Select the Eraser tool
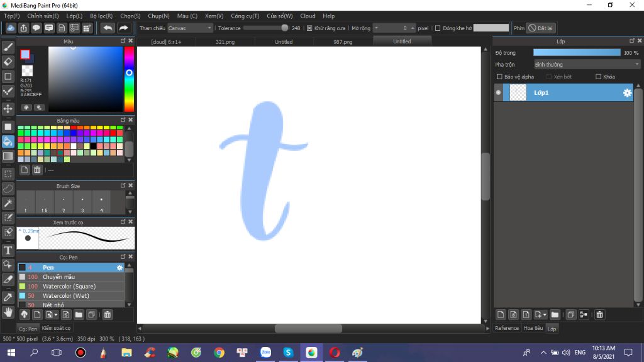The height and width of the screenshot is (362, 644). 8,62
